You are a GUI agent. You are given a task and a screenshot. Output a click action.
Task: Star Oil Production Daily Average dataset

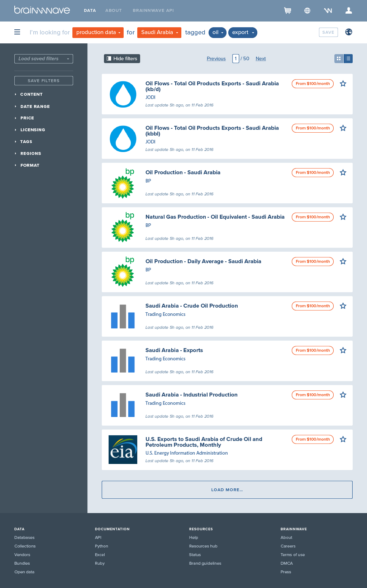343,261
